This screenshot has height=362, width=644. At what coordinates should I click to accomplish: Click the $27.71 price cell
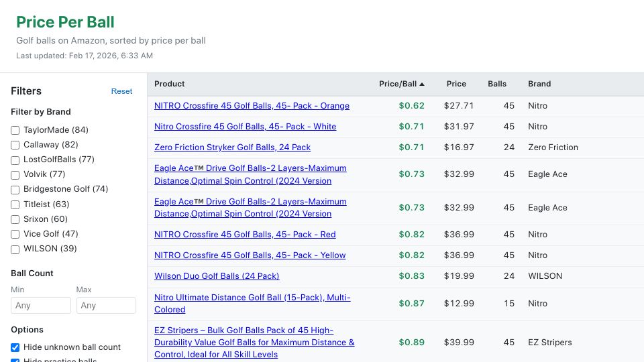tap(459, 105)
